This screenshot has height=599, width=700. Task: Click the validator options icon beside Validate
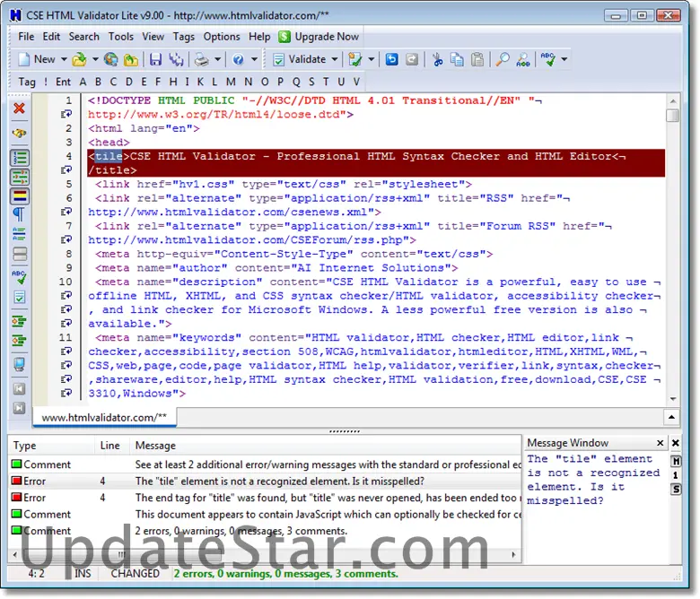[355, 59]
